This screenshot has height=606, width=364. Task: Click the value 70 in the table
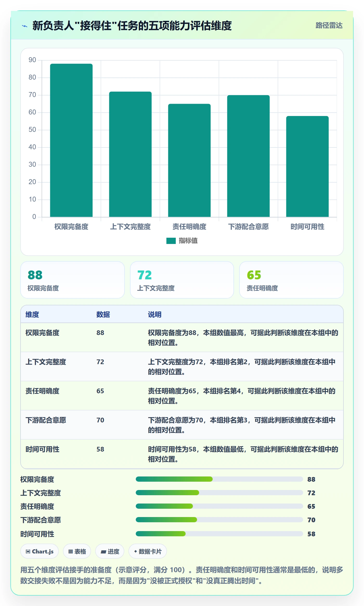coord(100,420)
